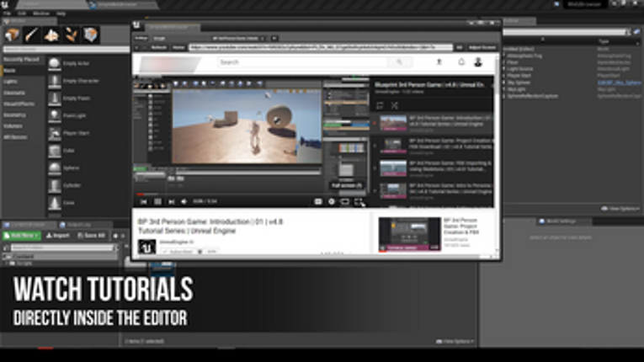Click the browser Refresh button

[x=159, y=48]
